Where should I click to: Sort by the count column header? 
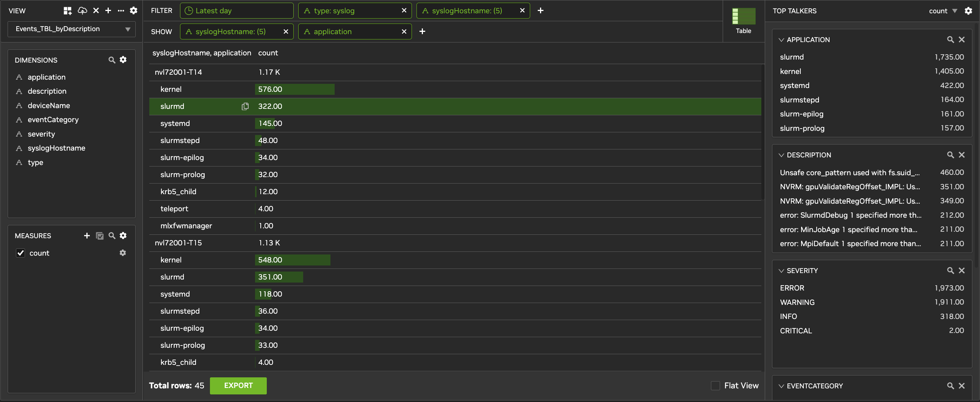[268, 53]
